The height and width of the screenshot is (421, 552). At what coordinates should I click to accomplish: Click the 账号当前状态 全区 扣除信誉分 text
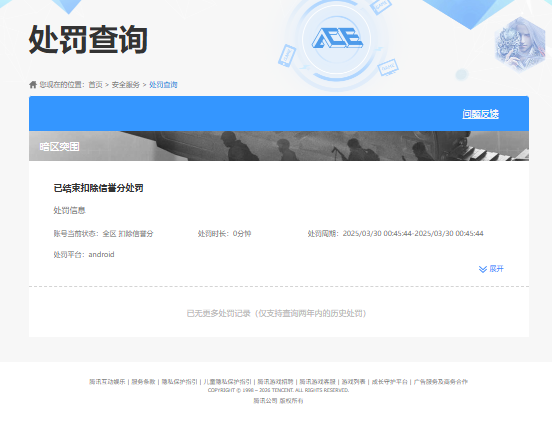point(104,233)
